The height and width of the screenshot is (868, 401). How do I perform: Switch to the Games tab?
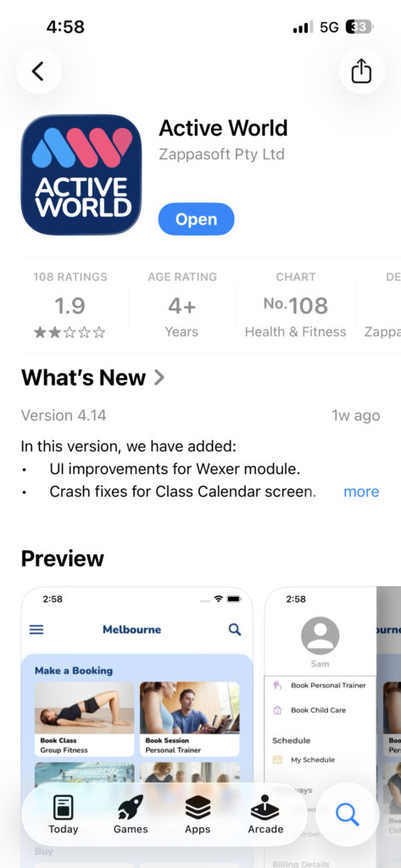coord(131,815)
